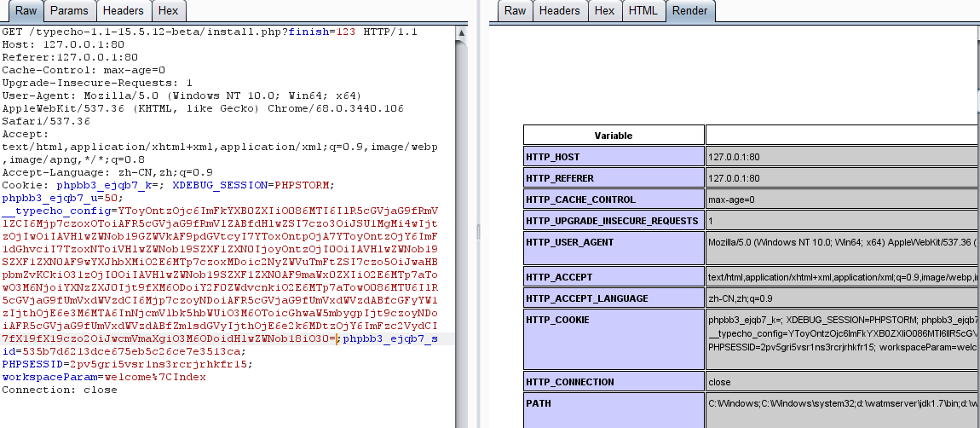
Task: Open the request Params tab
Action: (x=69, y=10)
